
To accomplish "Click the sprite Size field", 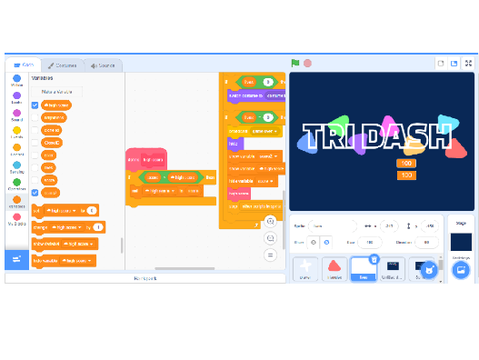I will pyautogui.click(x=370, y=242).
